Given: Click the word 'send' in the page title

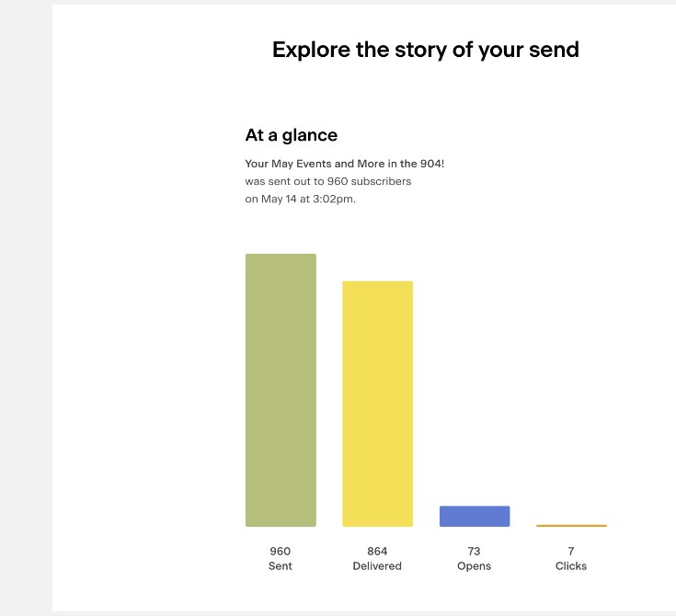Looking at the screenshot, I should [552, 50].
